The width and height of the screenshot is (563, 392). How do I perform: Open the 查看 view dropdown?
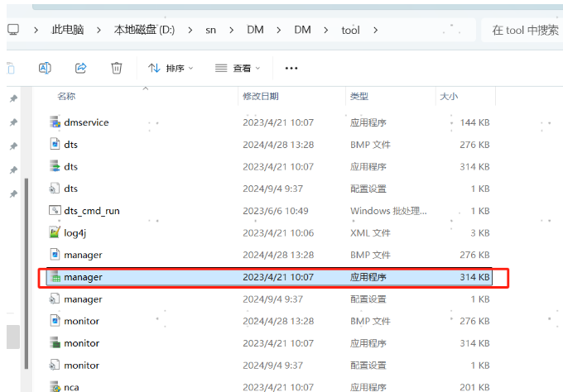click(238, 68)
